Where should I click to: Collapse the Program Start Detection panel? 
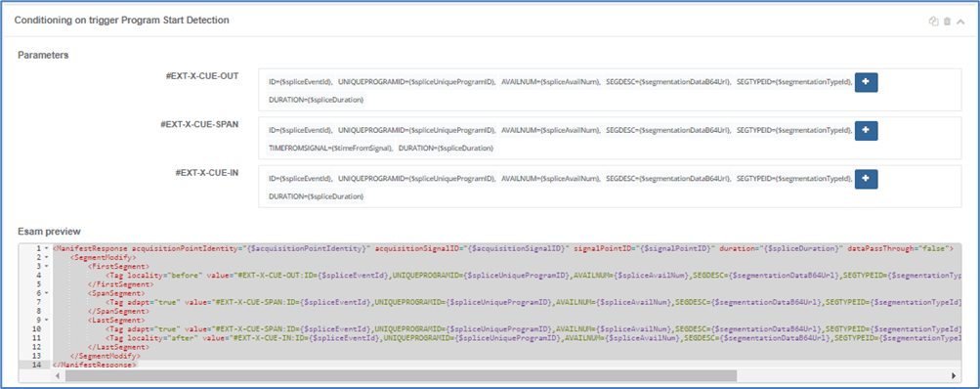tap(960, 22)
